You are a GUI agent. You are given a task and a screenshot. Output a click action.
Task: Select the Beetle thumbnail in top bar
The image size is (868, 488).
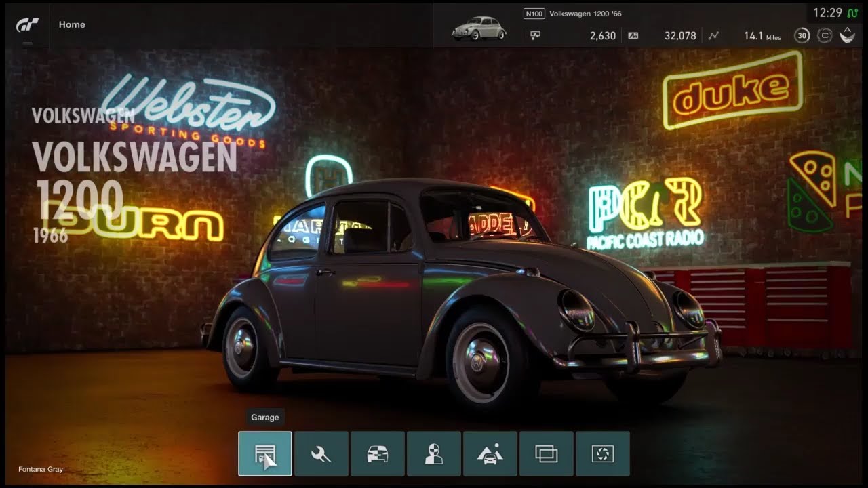point(479,27)
